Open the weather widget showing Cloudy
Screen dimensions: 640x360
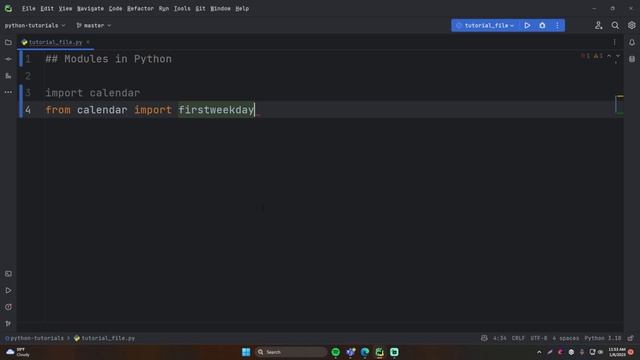(18, 352)
